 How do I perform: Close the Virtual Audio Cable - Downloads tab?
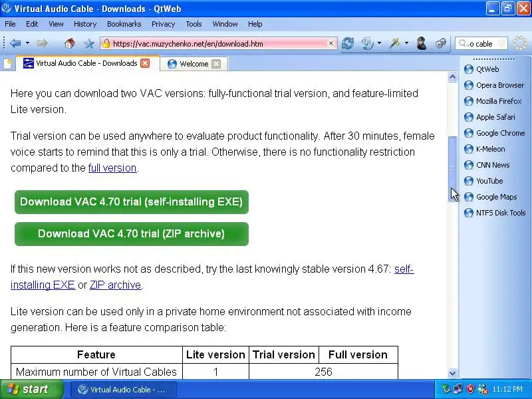pos(145,63)
